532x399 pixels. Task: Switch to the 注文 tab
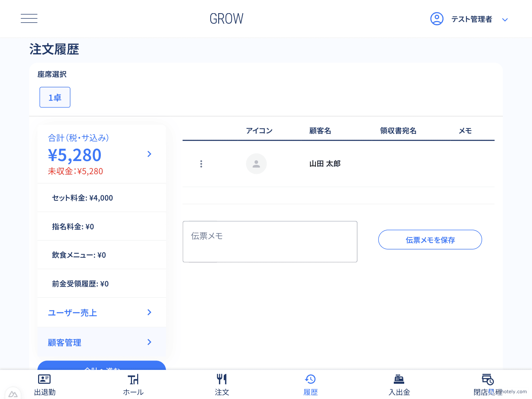tap(222, 384)
